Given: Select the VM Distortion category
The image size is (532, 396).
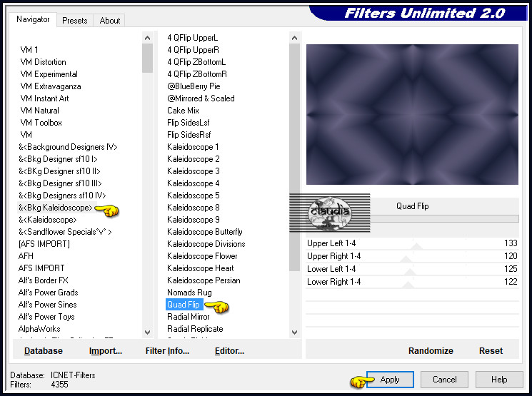Looking at the screenshot, I should pos(43,62).
